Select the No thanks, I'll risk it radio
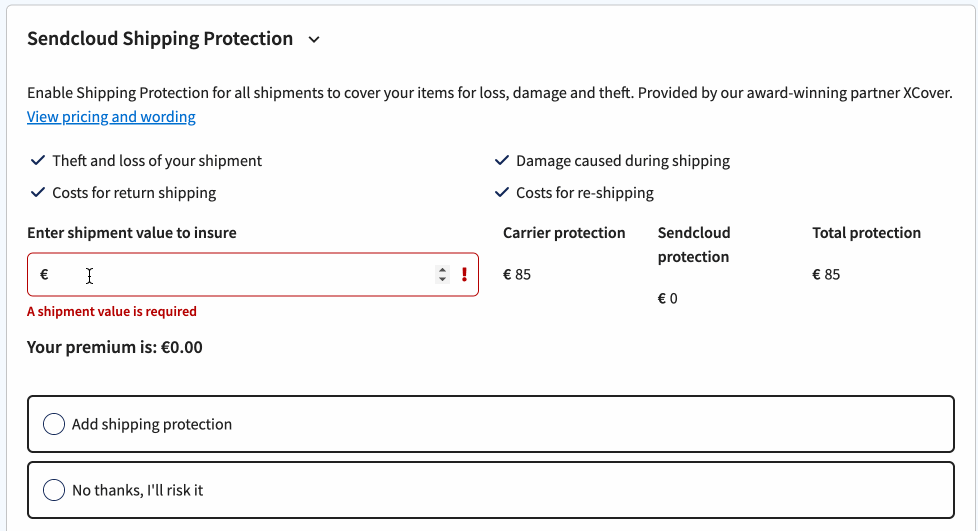 coord(54,490)
